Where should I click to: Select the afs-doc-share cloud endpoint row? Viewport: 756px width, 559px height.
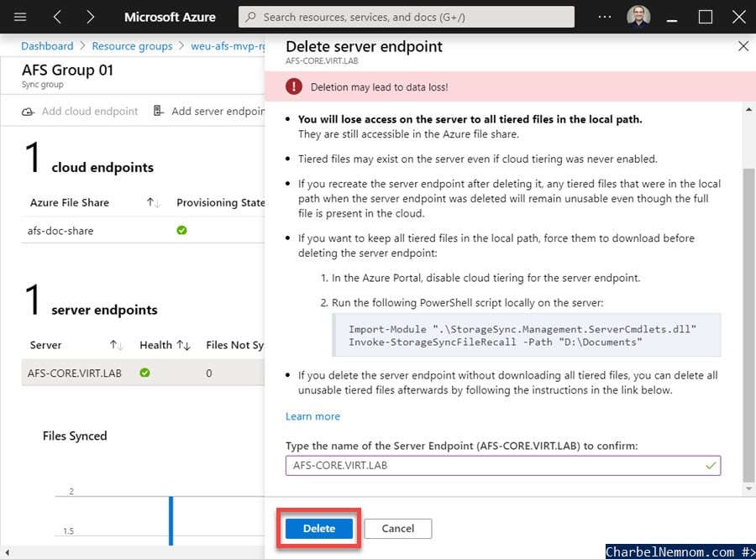click(x=143, y=230)
